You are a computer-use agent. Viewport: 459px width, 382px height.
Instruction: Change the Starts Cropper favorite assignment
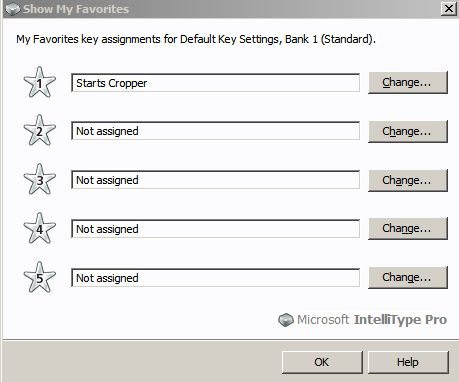click(x=408, y=82)
